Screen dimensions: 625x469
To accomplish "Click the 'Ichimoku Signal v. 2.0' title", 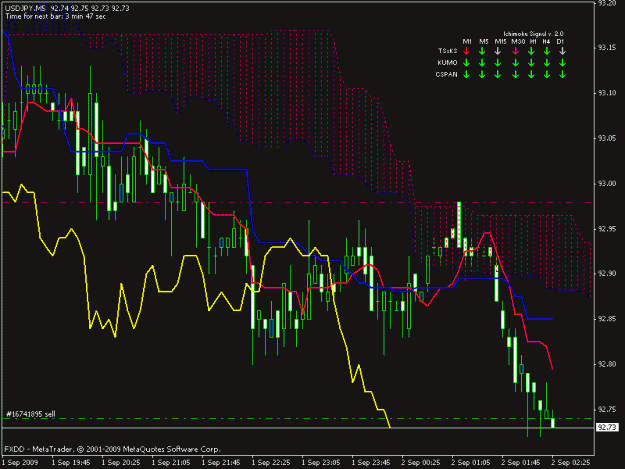I will click(533, 34).
